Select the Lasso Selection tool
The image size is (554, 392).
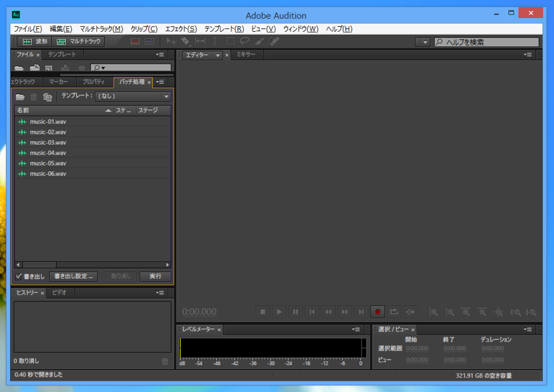coord(244,42)
